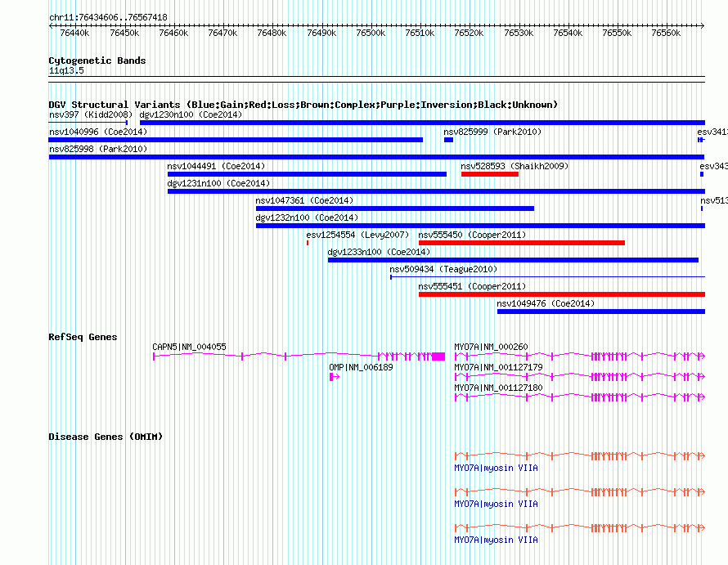Open the CAPN5|NM_004055 gene label
Screen dimensions: 728x565
click(190, 347)
